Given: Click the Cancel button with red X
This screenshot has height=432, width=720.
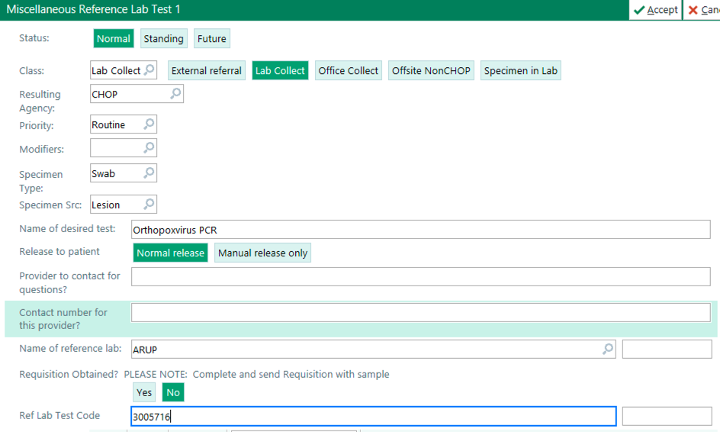Looking at the screenshot, I should [702, 10].
